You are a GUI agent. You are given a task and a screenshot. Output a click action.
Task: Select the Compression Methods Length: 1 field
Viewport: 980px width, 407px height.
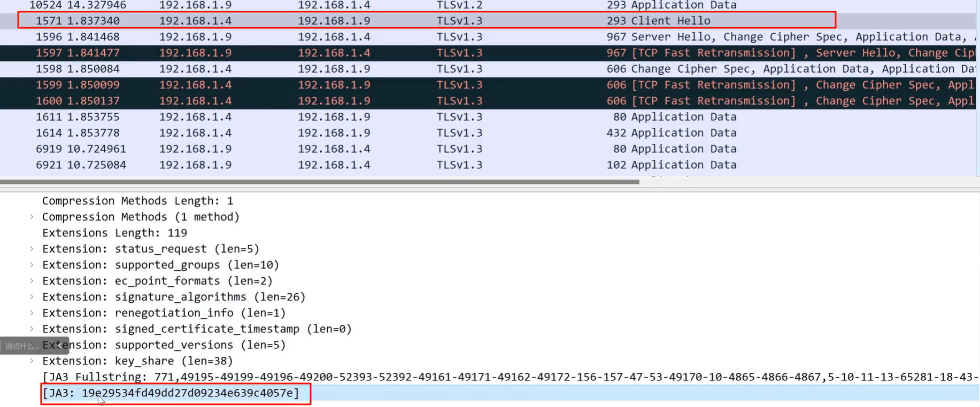coord(138,201)
